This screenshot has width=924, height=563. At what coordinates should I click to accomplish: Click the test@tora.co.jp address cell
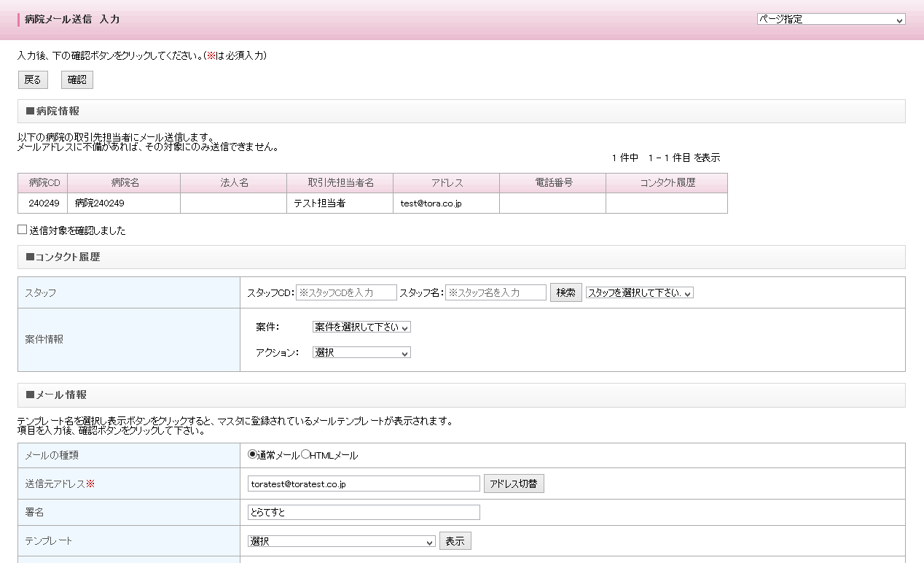coord(447,203)
